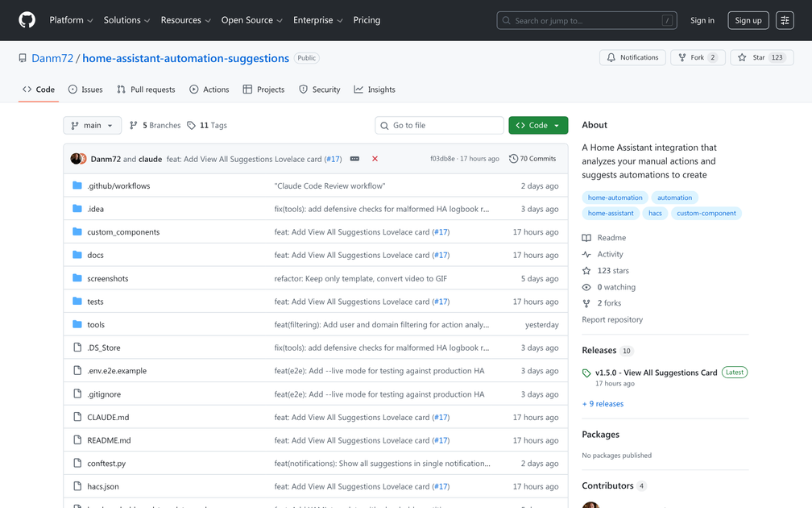Image resolution: width=812 pixels, height=508 pixels.
Task: Click the Sign up button
Action: [x=748, y=19]
